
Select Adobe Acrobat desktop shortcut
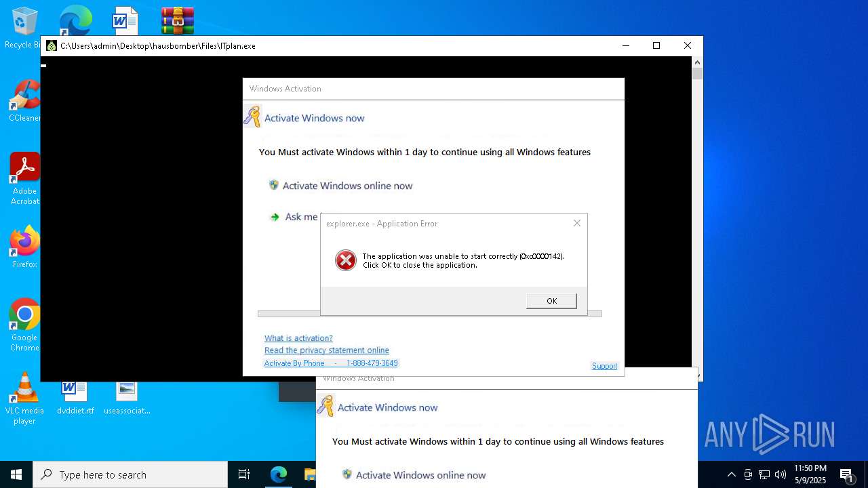tap(24, 178)
